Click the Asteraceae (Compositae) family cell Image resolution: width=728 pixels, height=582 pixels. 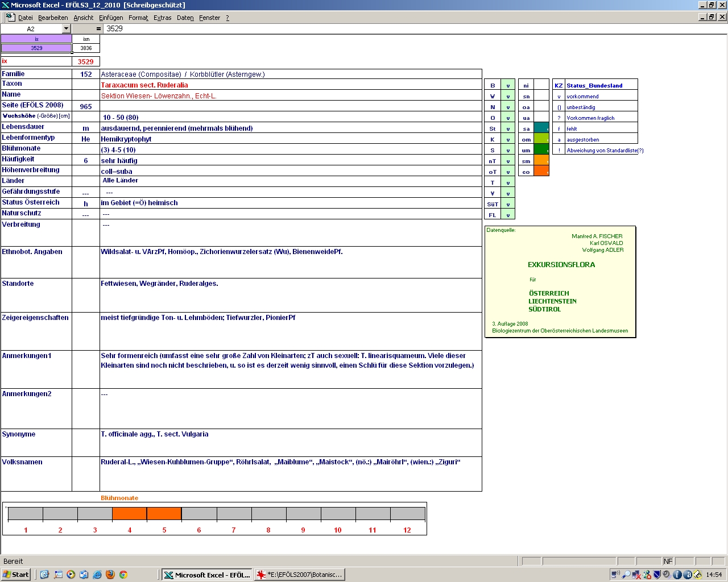click(291, 74)
